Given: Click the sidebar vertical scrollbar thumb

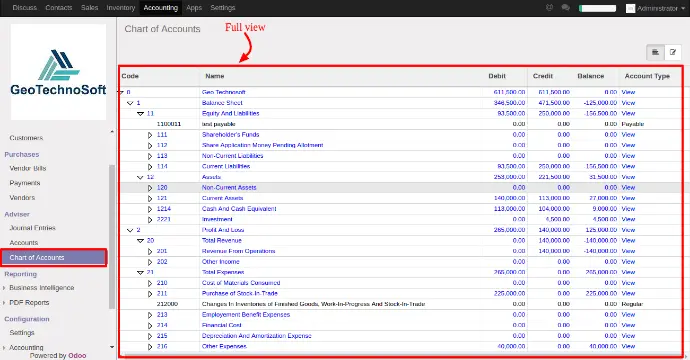Looking at the screenshot, I should pyautogui.click(x=112, y=237).
